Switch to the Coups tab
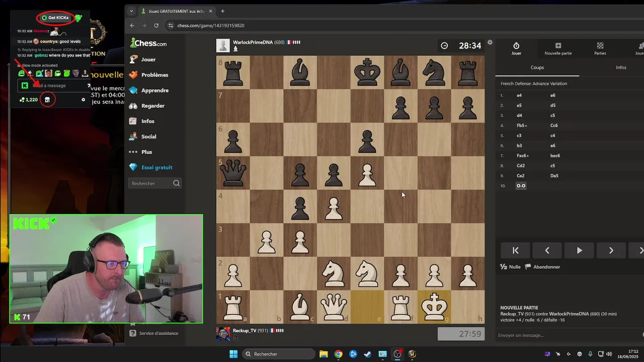Image resolution: width=644 pixels, height=362 pixels. [537, 67]
